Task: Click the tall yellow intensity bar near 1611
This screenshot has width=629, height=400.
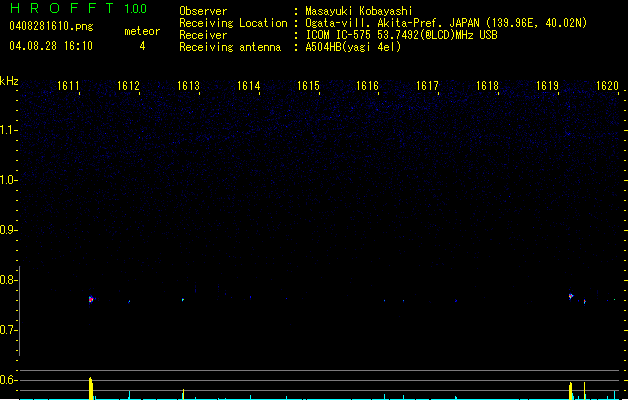Action: coord(91,388)
